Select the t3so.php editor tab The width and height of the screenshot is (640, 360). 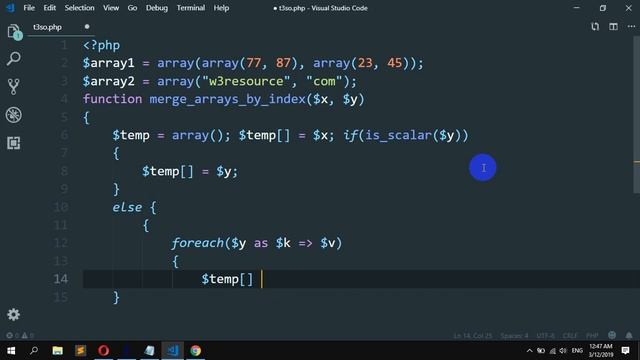61,27
